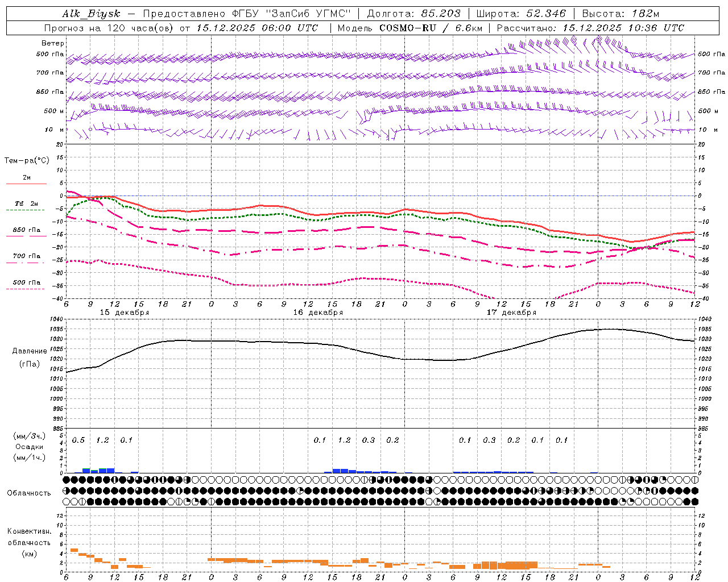Click the "10 м" wind level label on left

(55, 130)
